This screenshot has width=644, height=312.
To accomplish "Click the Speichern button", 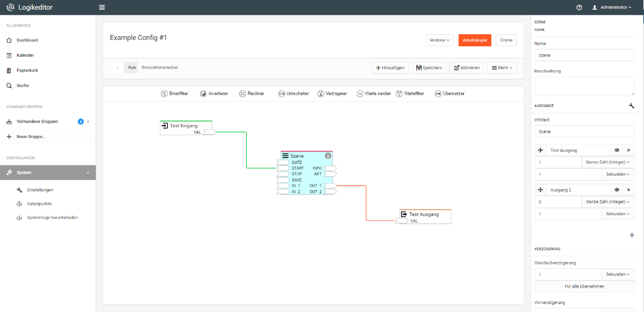I will pyautogui.click(x=429, y=68).
